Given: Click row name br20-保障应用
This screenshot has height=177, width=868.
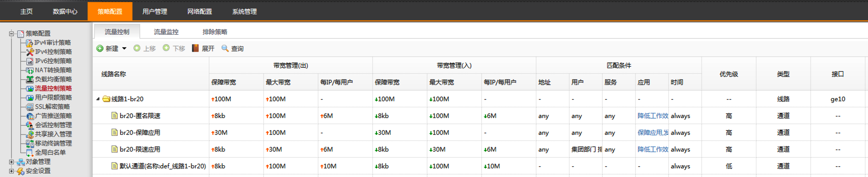Looking at the screenshot, I should (x=140, y=132).
